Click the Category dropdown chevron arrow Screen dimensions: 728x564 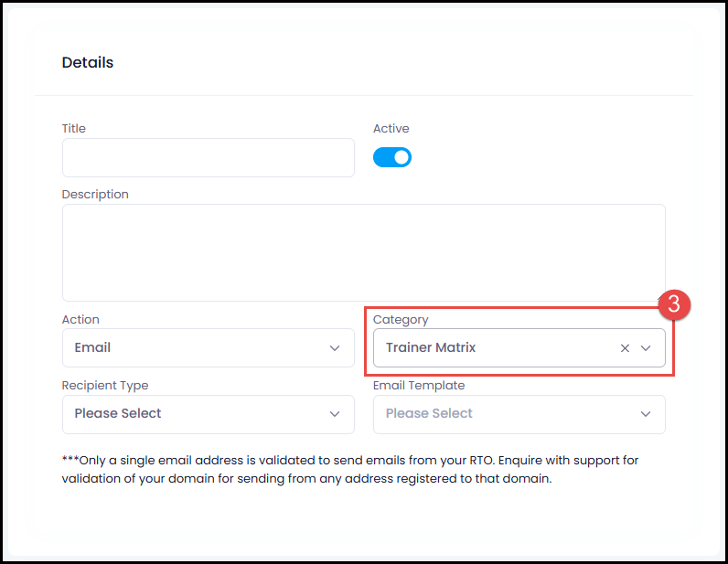tap(646, 348)
